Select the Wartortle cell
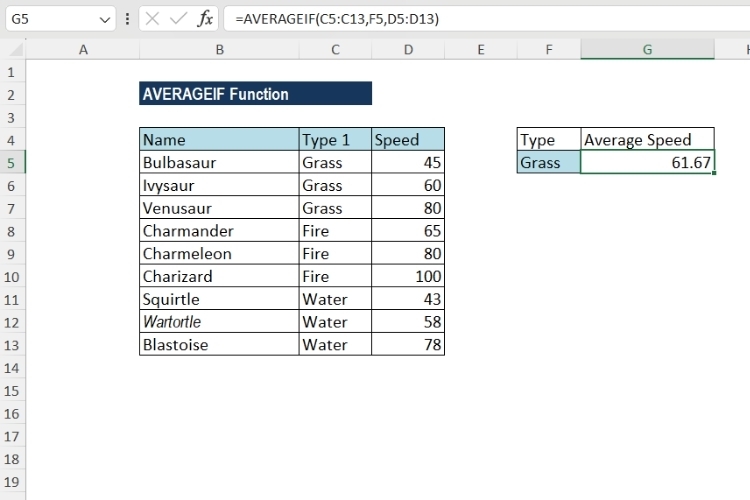This screenshot has width=750, height=500. pyautogui.click(x=219, y=322)
